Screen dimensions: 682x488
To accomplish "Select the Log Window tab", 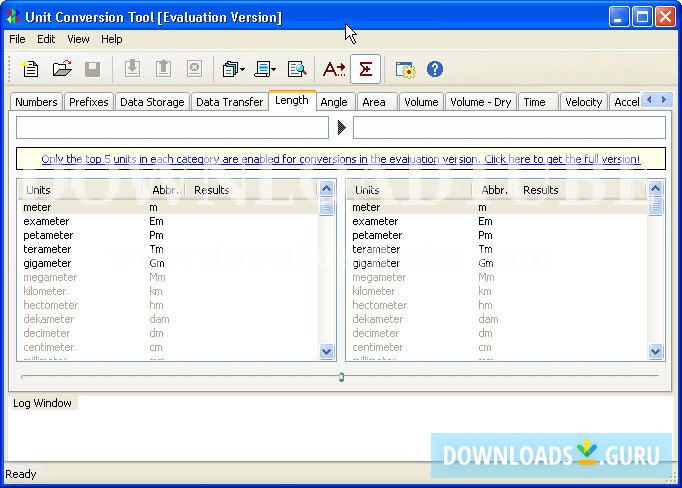I will (42, 403).
